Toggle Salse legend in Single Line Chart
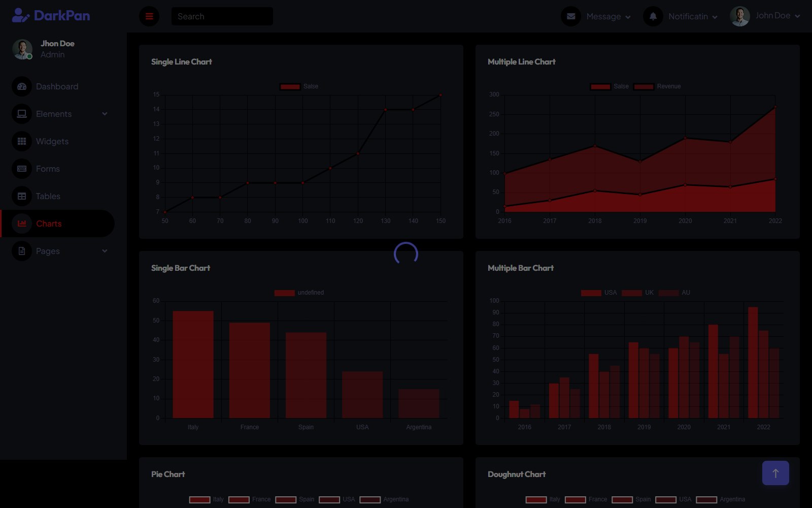Screen dimensions: 812x508 (x=299, y=86)
